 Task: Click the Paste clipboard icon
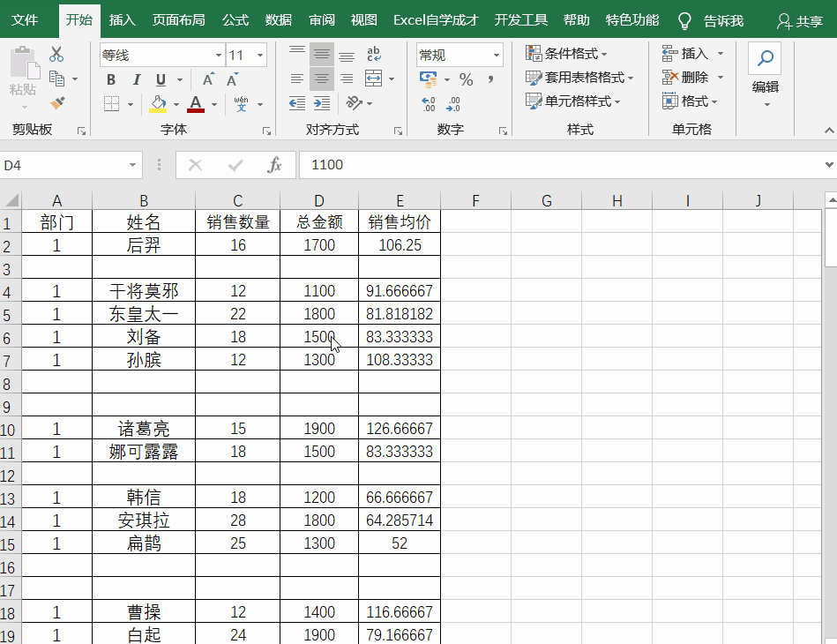pos(24,64)
